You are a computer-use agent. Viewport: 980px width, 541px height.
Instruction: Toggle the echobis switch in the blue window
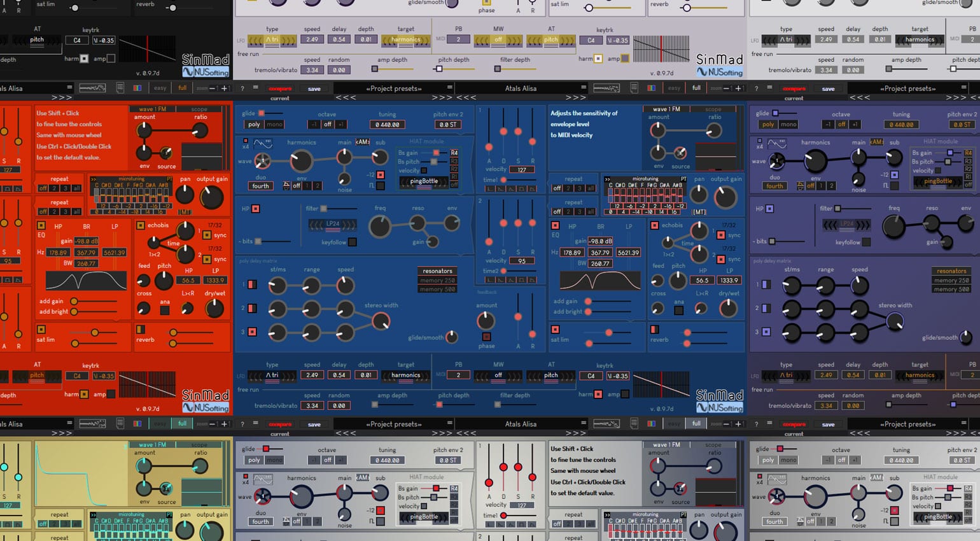pyautogui.click(x=654, y=225)
